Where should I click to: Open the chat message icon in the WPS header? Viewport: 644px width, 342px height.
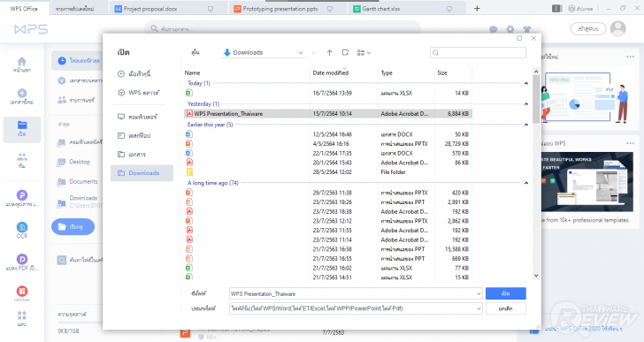click(x=494, y=29)
